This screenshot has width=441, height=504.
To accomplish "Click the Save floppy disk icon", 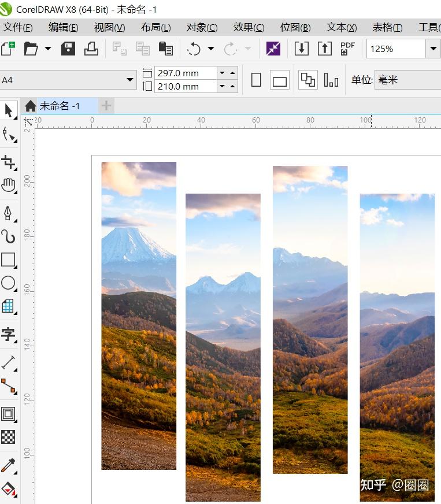I will (x=68, y=49).
